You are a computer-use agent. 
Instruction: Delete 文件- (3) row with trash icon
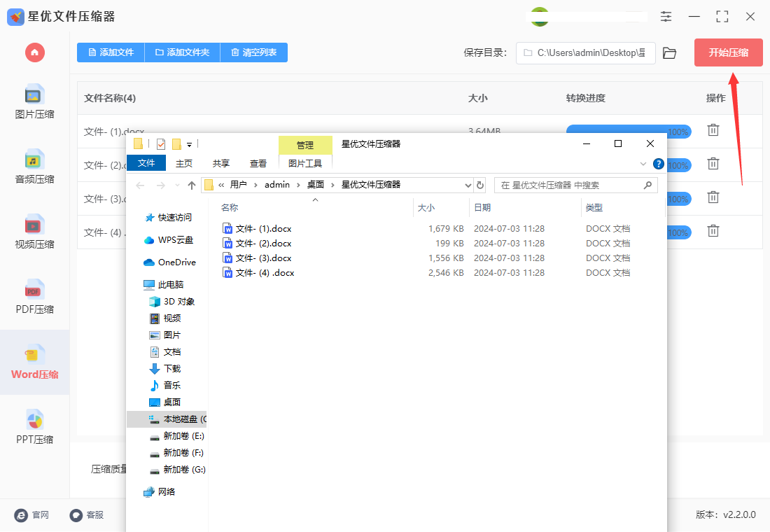point(713,197)
